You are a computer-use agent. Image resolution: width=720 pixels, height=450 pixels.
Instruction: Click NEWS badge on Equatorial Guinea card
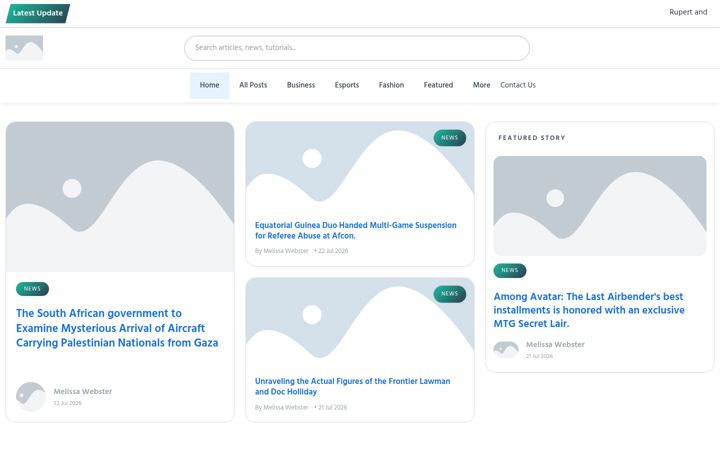pyautogui.click(x=450, y=138)
